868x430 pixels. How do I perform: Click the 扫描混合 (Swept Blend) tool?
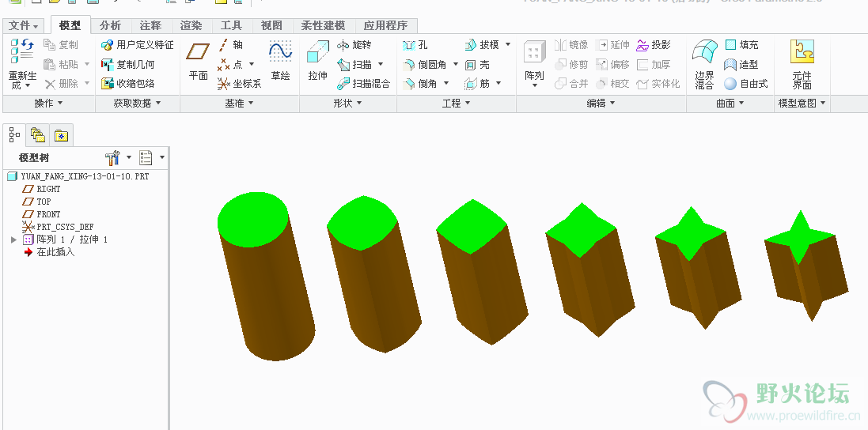(364, 84)
